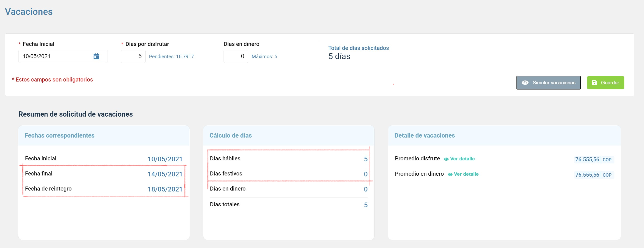Screen dimensions: 644x248
Task: Save the vacation request with Guardar
Action: coord(605,83)
